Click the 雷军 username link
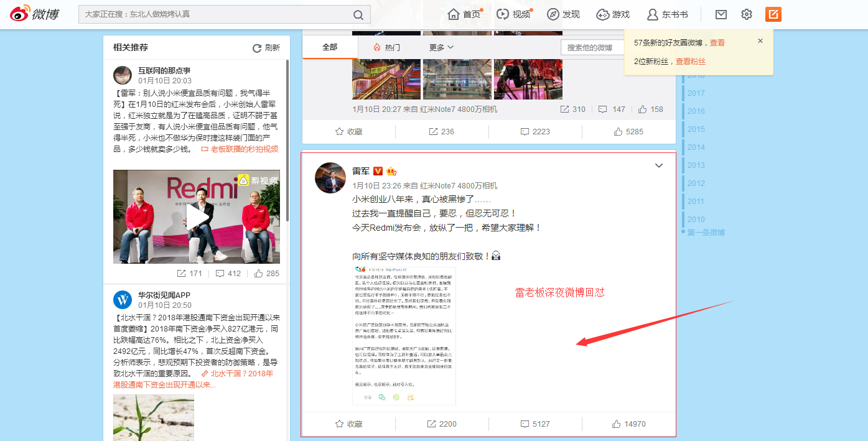 point(361,171)
